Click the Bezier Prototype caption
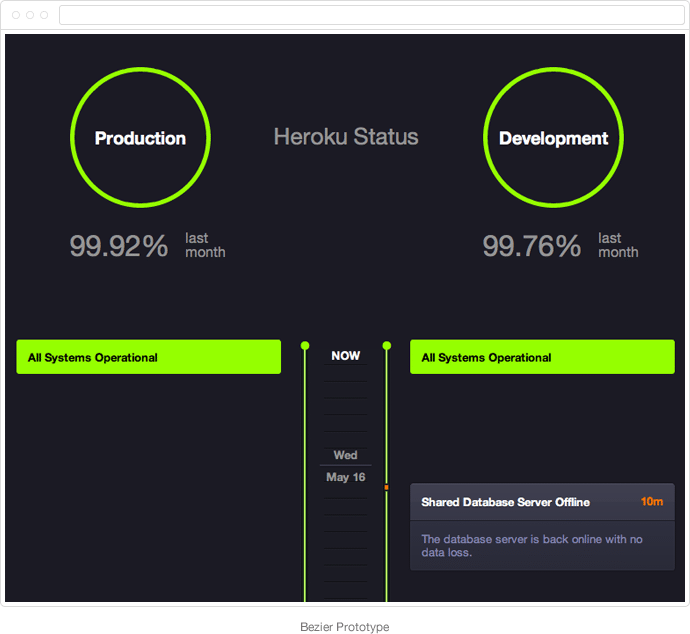690x634 pixels. [x=345, y=627]
